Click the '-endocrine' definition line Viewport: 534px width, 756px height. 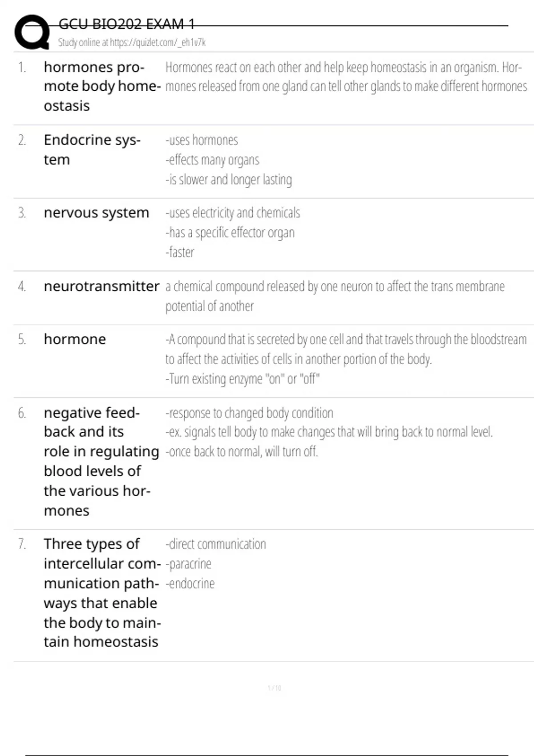tap(190, 583)
